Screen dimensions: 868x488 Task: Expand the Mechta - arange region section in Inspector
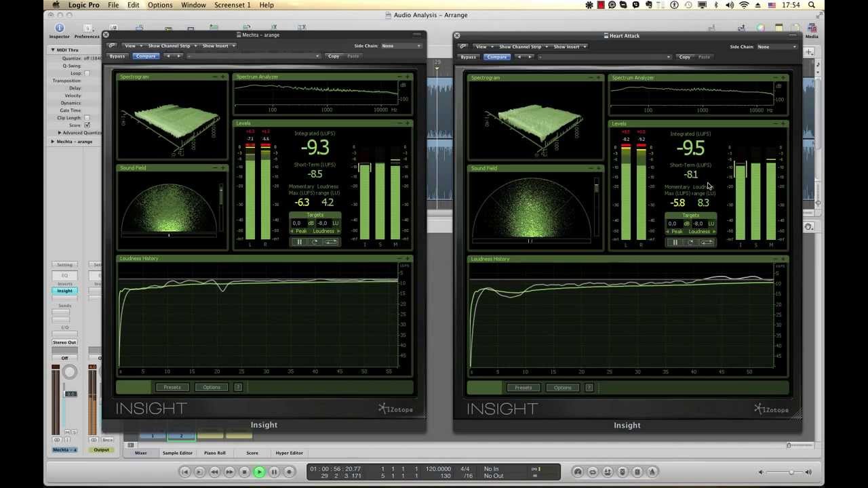53,142
